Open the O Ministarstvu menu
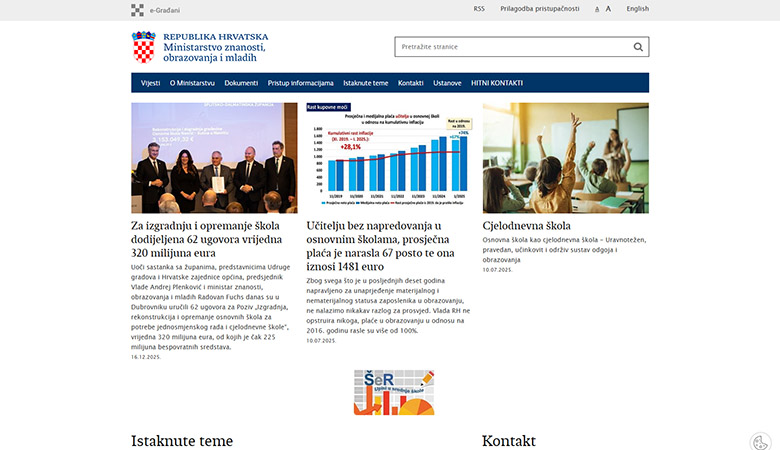The height and width of the screenshot is (450, 780). 192,83
